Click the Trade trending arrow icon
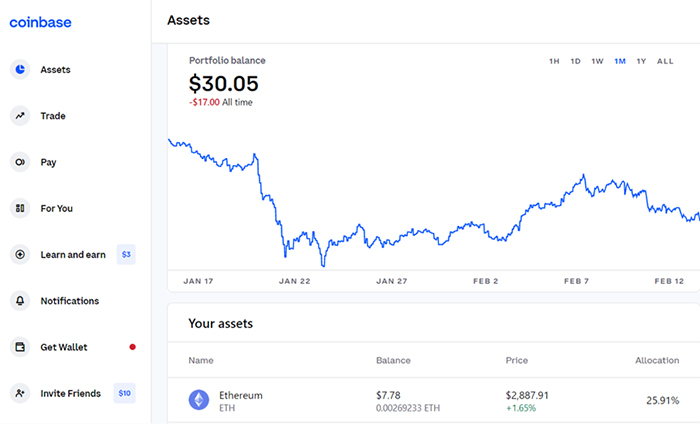Image resolution: width=700 pixels, height=424 pixels. point(20,116)
